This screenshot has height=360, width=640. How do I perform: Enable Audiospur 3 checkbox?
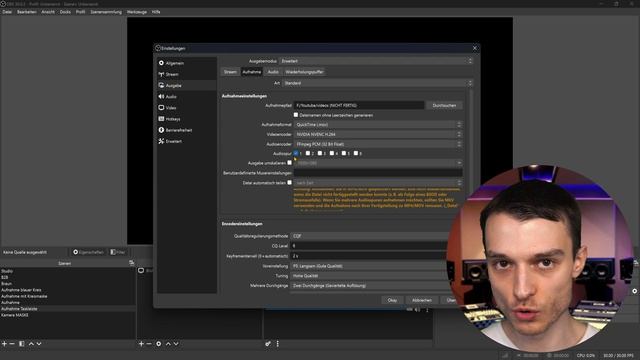point(320,153)
